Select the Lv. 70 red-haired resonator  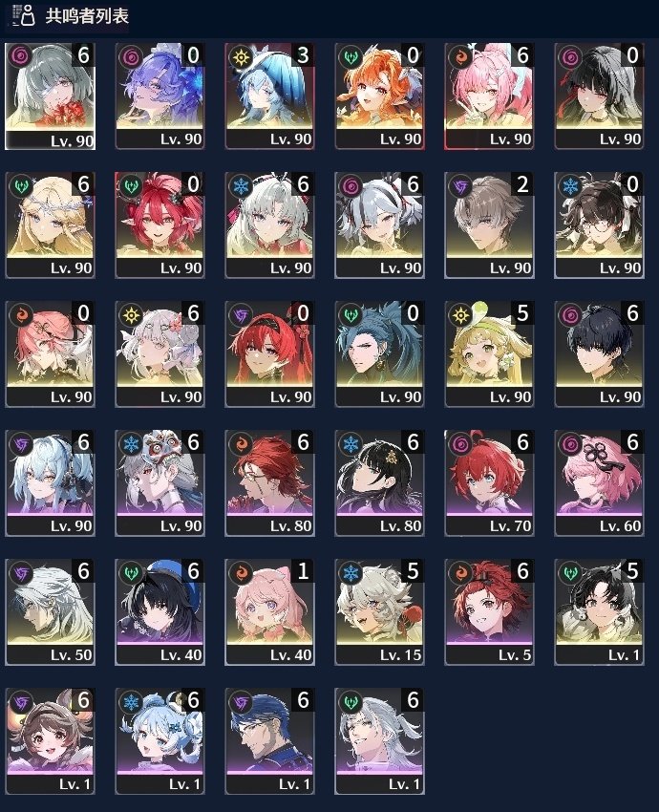(x=489, y=483)
